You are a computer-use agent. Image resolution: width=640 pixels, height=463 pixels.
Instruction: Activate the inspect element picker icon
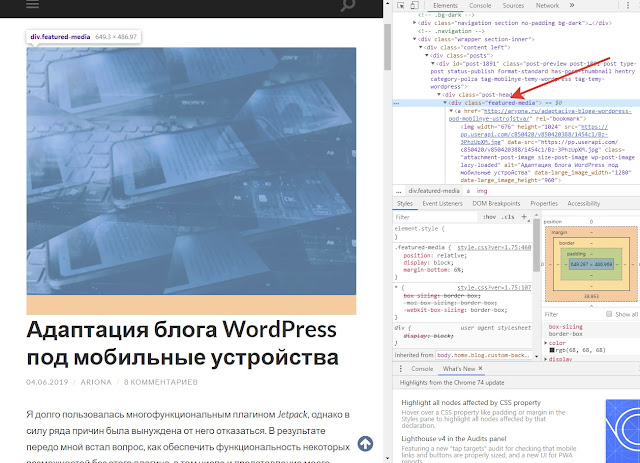pyautogui.click(x=401, y=5)
